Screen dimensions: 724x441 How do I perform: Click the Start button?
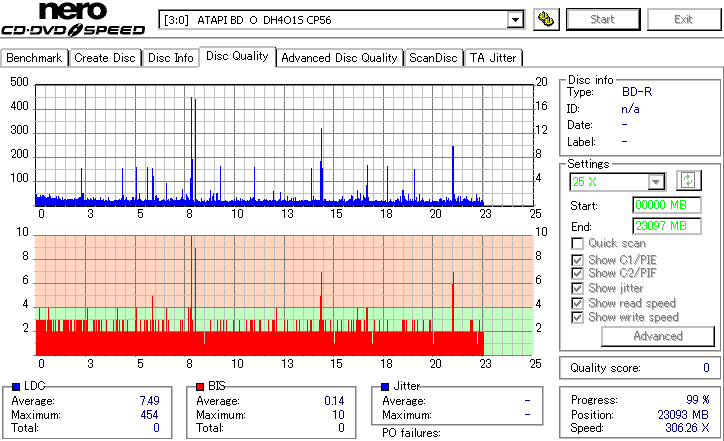[x=603, y=19]
